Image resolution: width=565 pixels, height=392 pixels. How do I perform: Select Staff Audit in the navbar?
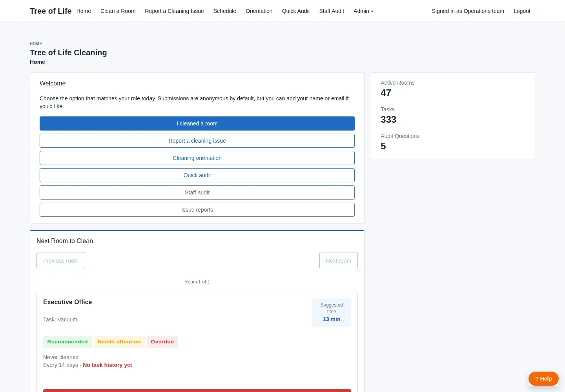[332, 11]
